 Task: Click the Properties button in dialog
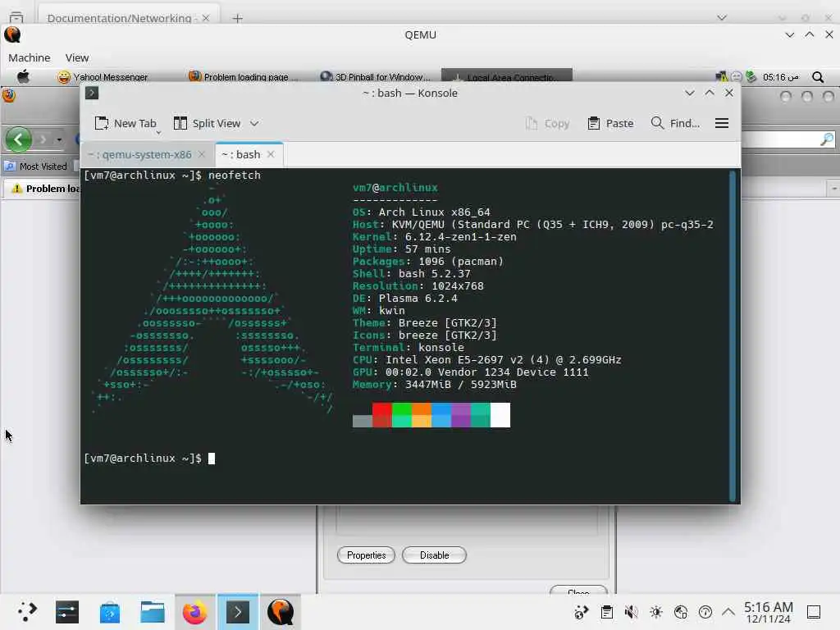(x=367, y=555)
